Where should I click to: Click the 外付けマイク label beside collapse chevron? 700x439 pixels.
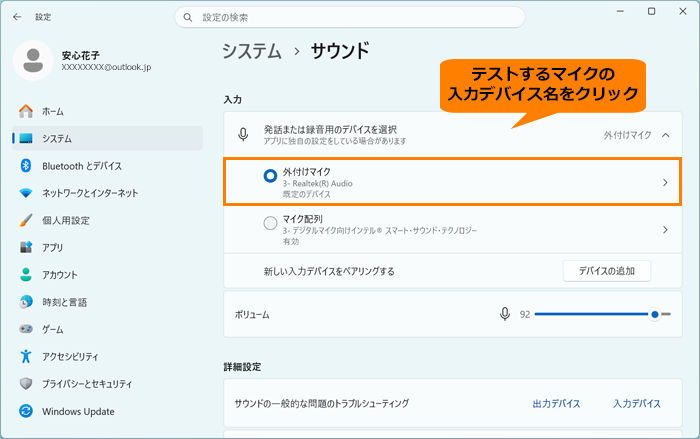[x=628, y=135]
